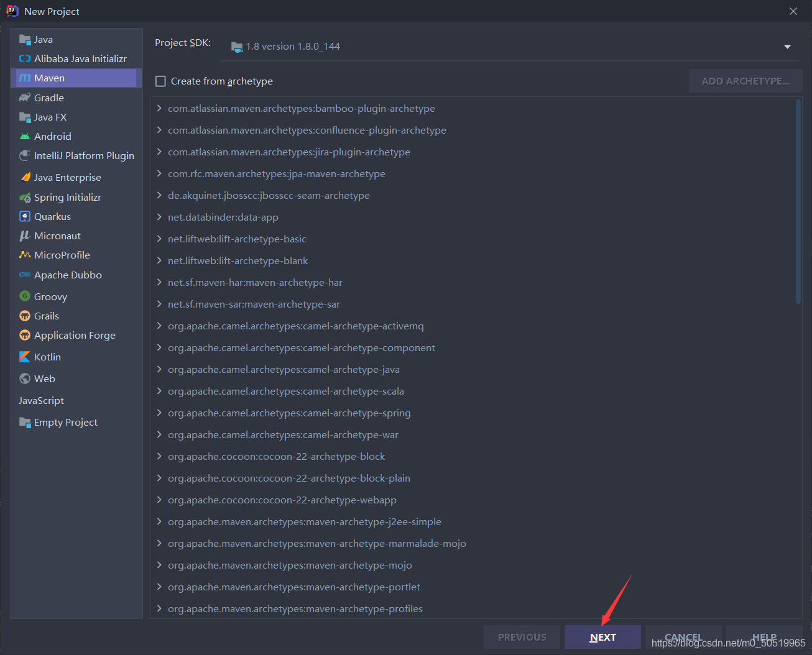Click the PREVIOUS button
This screenshot has height=655, width=812.
(x=522, y=637)
